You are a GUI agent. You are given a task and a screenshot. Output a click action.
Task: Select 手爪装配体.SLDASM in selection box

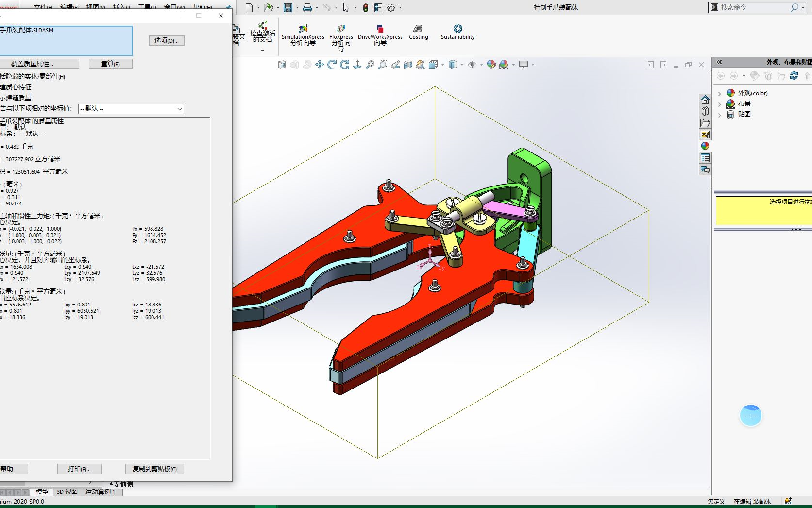27,30
